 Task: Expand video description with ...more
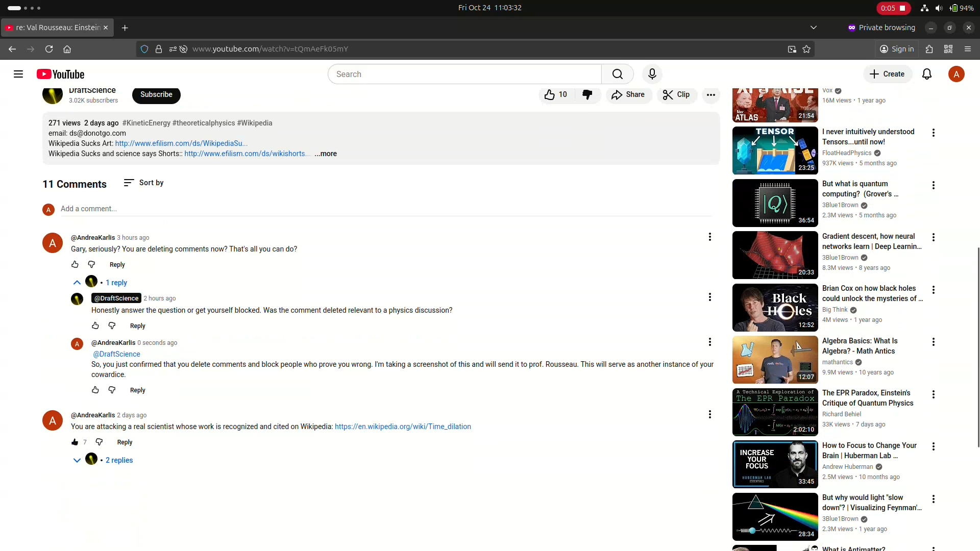click(x=326, y=154)
